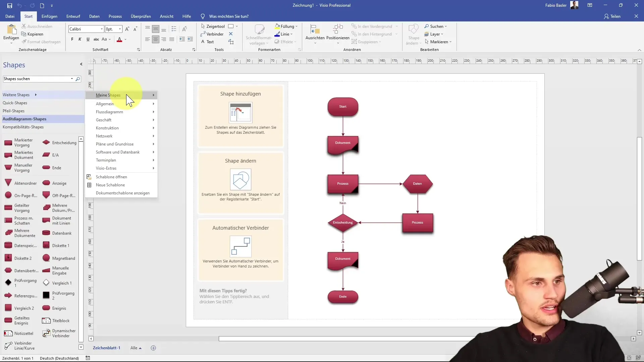Select the Titelblock shape
The height and width of the screenshot is (362, 644).
[x=56, y=320]
